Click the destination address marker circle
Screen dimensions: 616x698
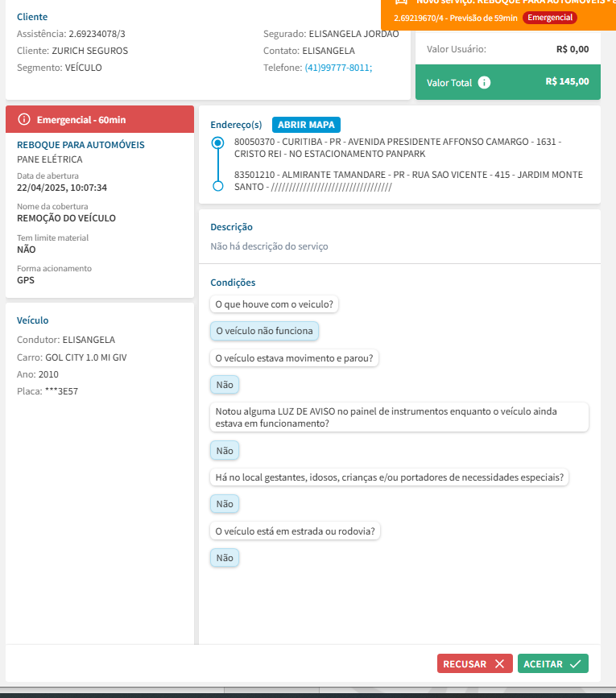click(217, 186)
